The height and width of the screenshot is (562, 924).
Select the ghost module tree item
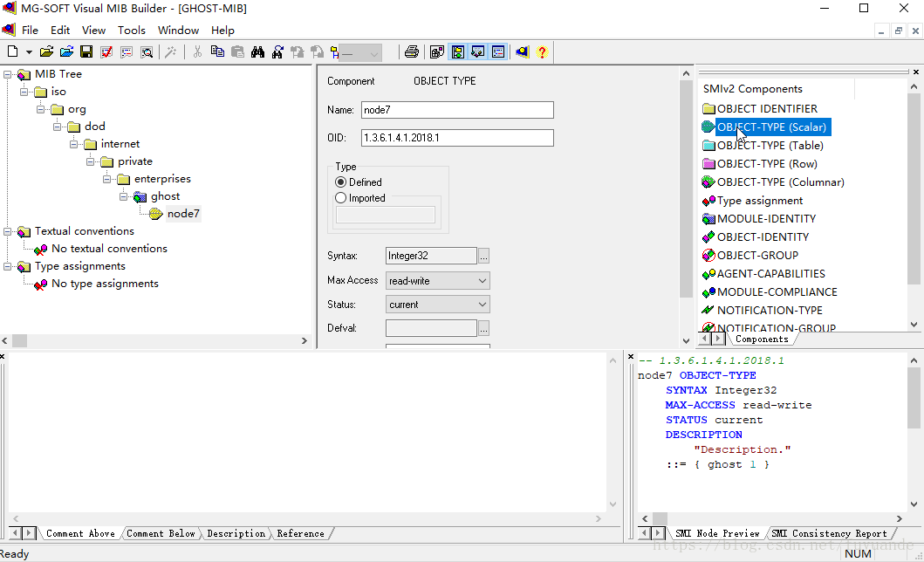coord(165,196)
